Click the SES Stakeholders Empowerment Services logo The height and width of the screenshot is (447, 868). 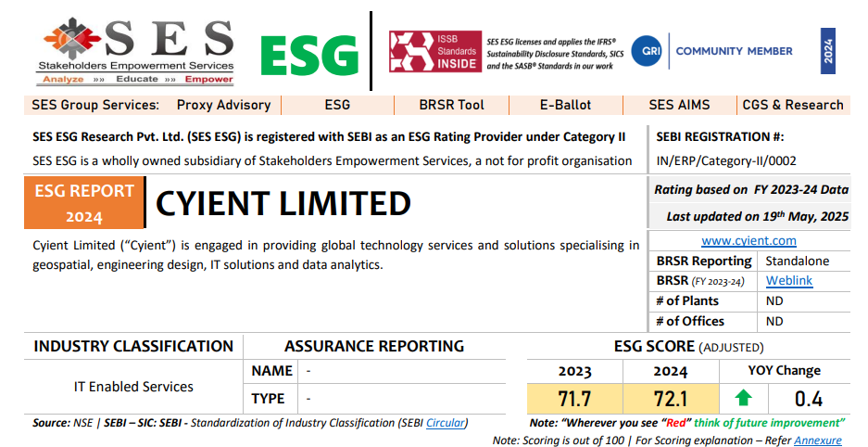click(x=138, y=51)
